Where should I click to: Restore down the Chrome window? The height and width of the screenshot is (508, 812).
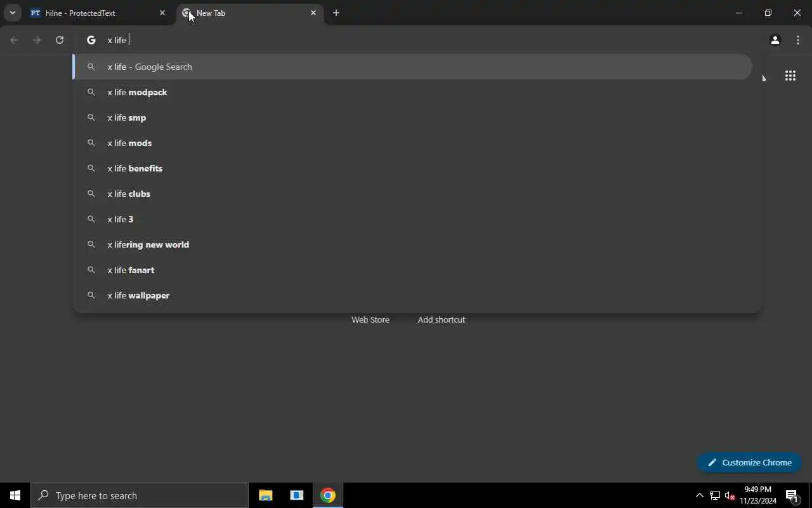[768, 13]
